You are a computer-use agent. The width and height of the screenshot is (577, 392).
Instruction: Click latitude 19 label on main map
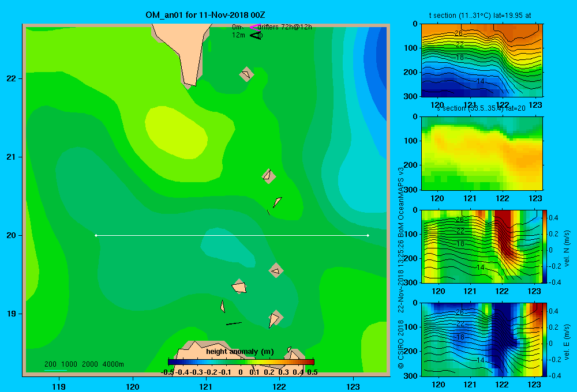pyautogui.click(x=12, y=314)
